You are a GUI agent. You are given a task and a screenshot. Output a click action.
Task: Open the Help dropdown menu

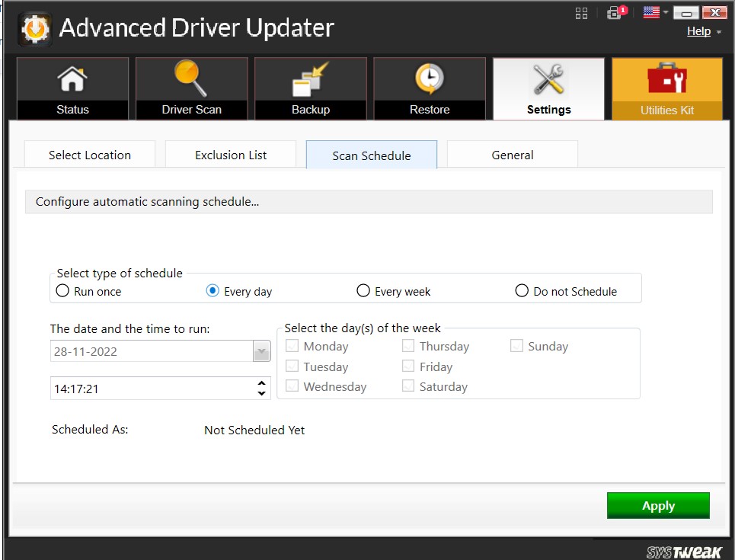click(703, 31)
